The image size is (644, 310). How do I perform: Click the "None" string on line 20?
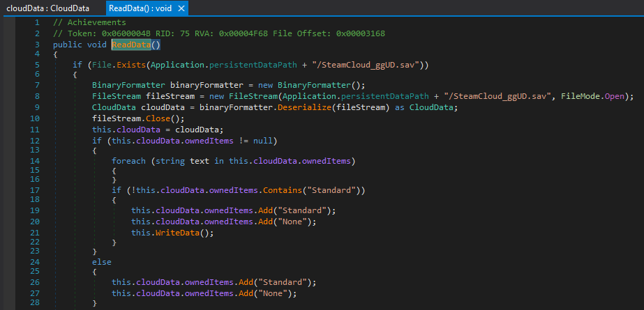pyautogui.click(x=292, y=222)
